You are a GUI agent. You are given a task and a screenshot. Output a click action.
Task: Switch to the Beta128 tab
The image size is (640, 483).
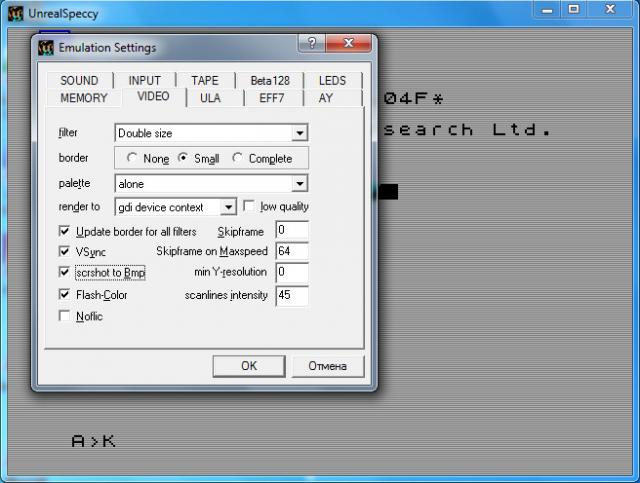pos(270,81)
